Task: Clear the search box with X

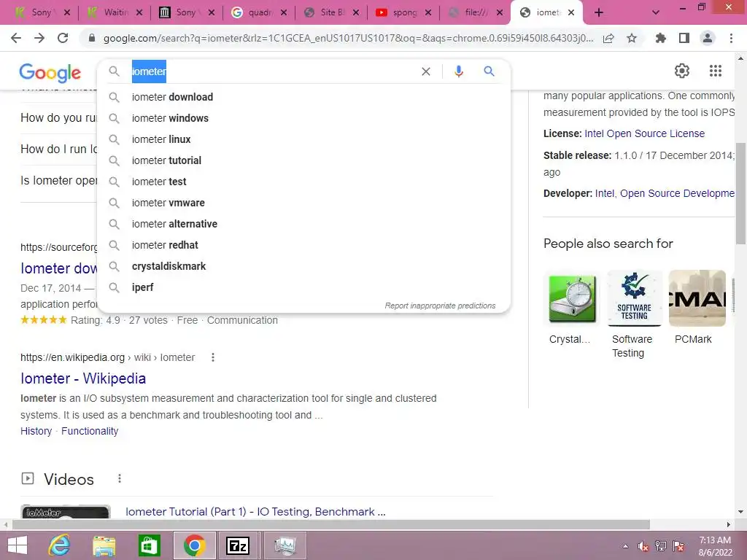Action: click(426, 71)
